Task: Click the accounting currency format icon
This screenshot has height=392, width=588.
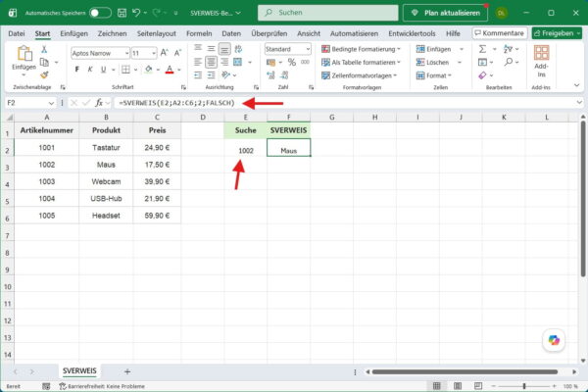Action: (270, 63)
